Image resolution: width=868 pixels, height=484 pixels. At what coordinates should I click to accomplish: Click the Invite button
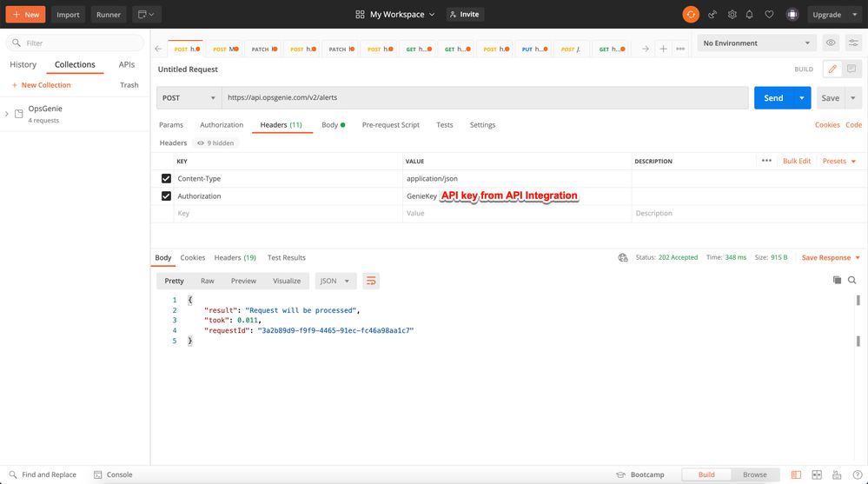[465, 15]
